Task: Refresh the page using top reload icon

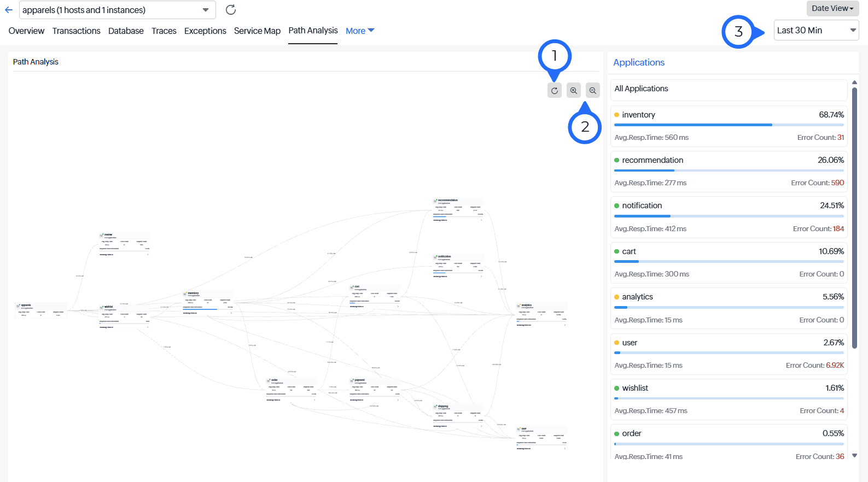Action: click(x=231, y=10)
